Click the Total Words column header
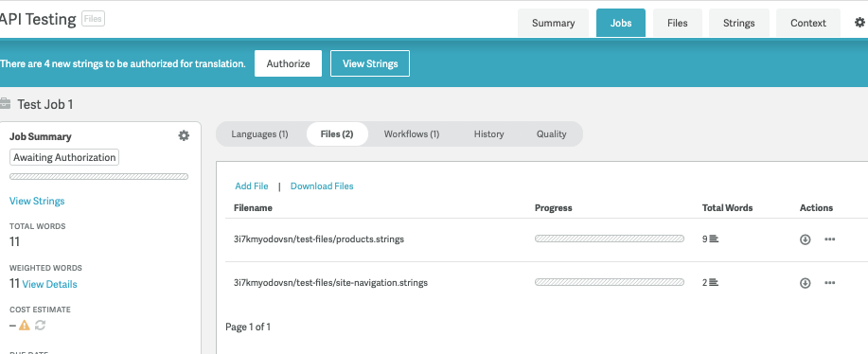The image size is (868, 354). [x=727, y=208]
